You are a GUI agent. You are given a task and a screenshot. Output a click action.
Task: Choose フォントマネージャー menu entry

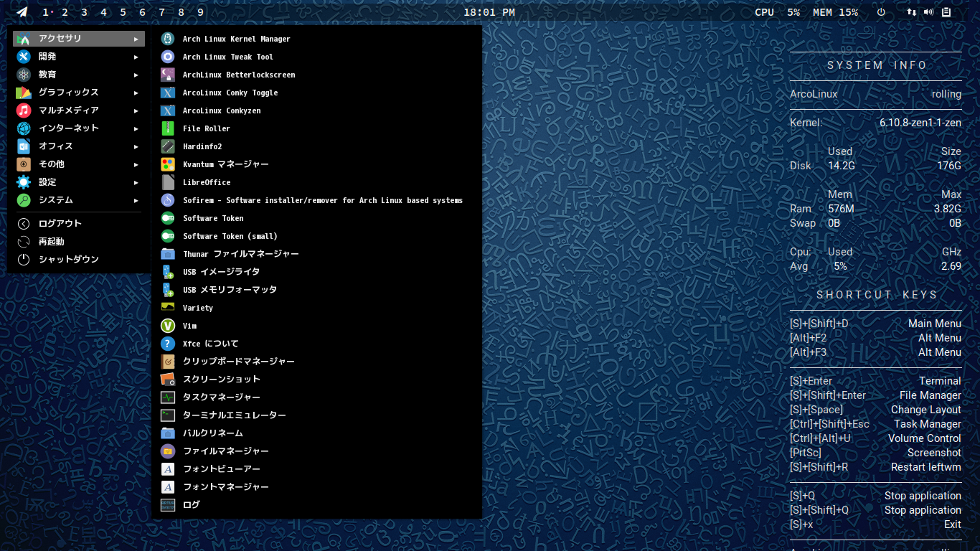click(x=316, y=487)
